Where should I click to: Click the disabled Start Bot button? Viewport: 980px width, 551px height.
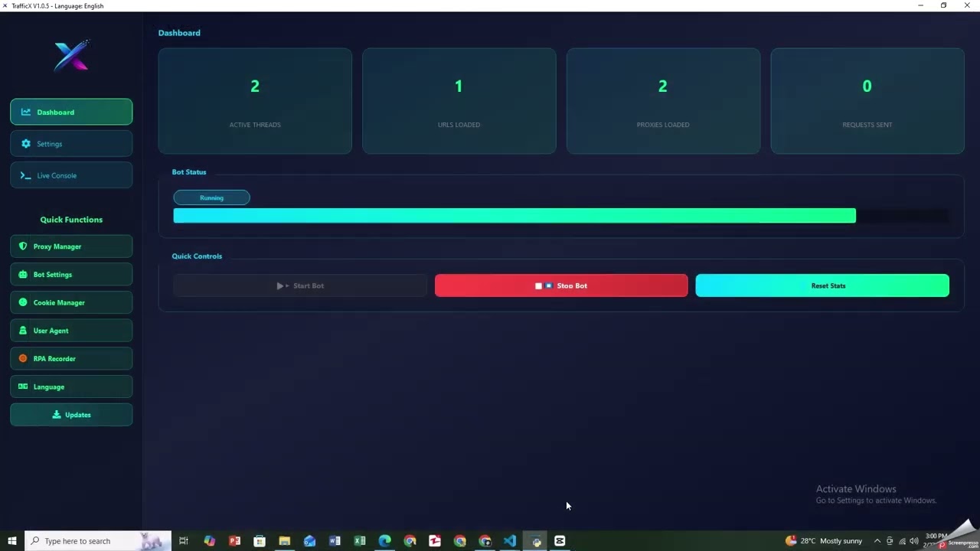click(x=300, y=285)
